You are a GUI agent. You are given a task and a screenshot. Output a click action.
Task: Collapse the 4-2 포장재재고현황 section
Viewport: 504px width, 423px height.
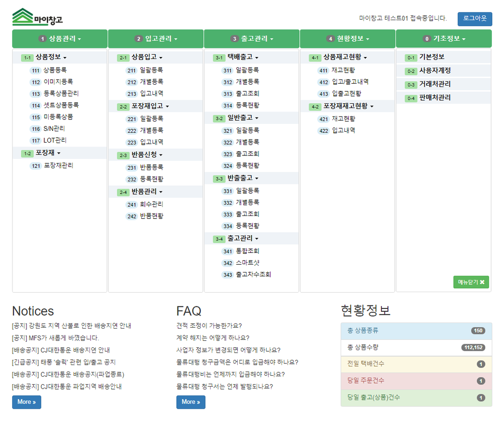coord(347,106)
